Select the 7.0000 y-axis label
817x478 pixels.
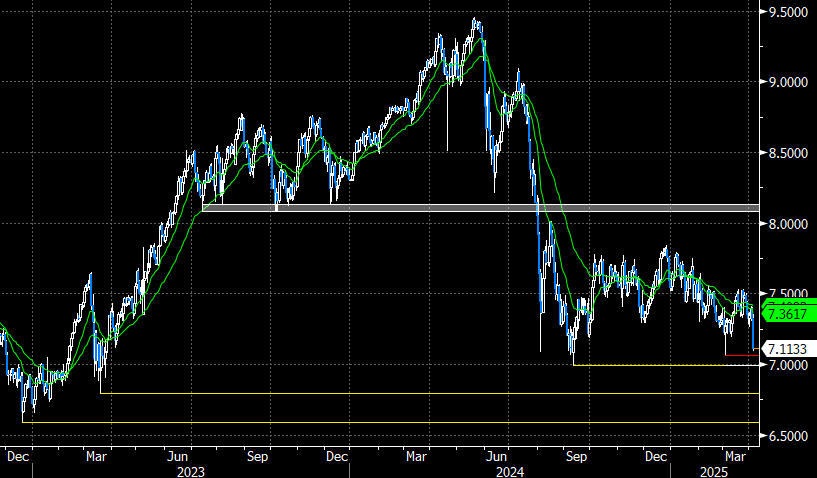click(x=787, y=366)
